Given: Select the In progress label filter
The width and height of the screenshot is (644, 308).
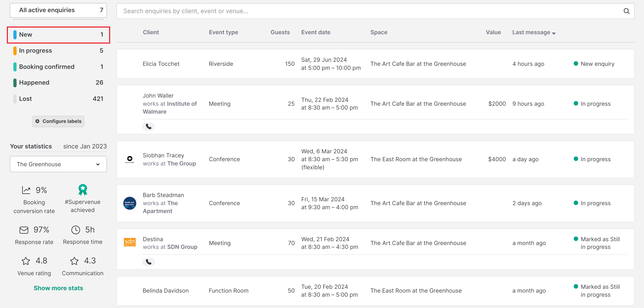Looking at the screenshot, I should pyautogui.click(x=58, y=51).
